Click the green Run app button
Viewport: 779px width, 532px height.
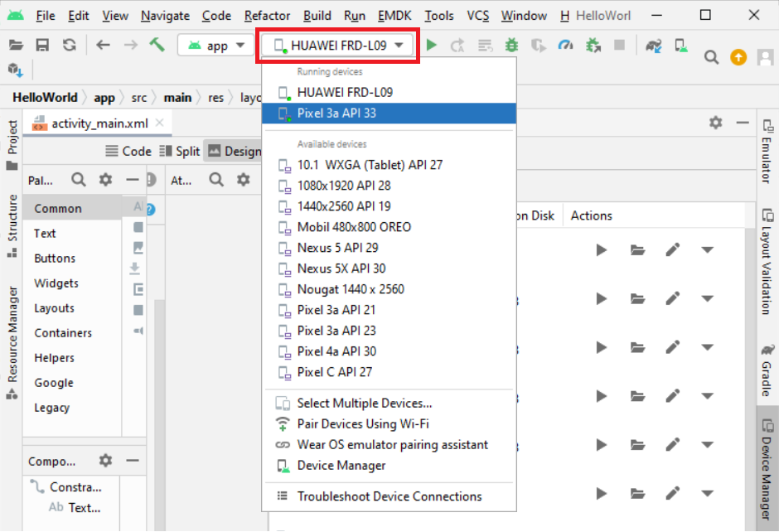point(432,45)
